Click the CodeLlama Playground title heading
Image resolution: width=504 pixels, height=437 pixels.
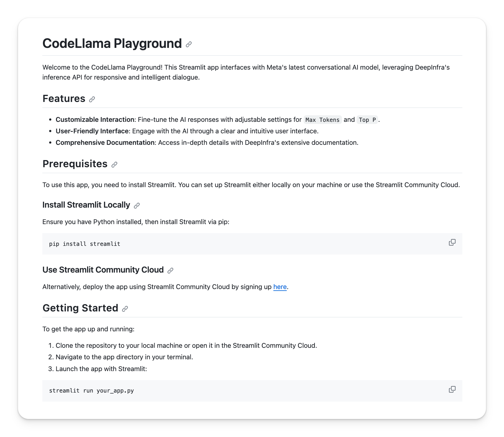[x=112, y=44]
